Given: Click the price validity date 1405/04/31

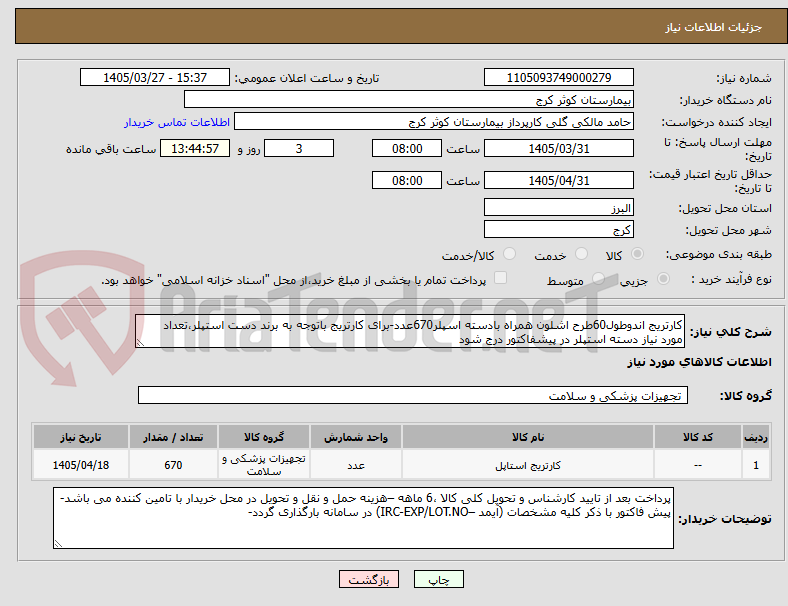Looking at the screenshot, I should (x=559, y=180).
